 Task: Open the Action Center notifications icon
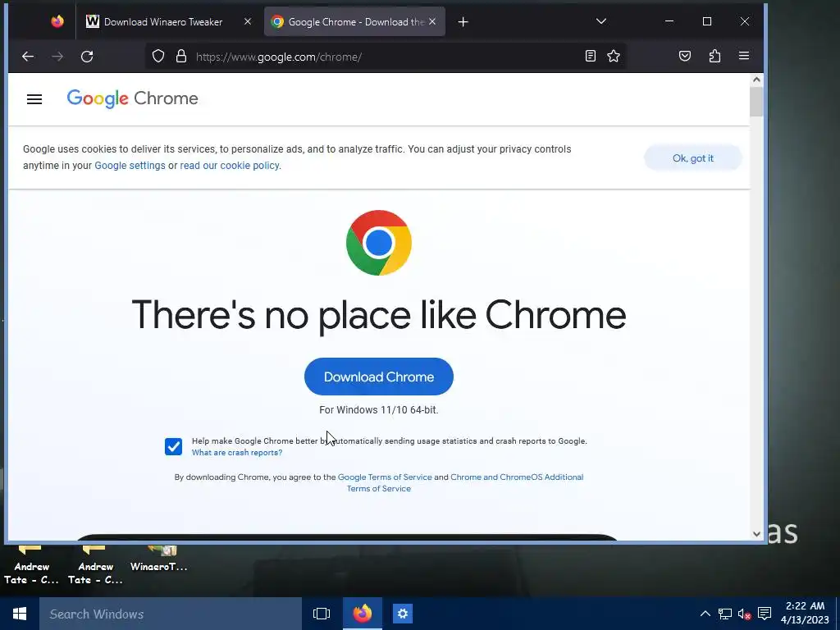[x=765, y=614]
